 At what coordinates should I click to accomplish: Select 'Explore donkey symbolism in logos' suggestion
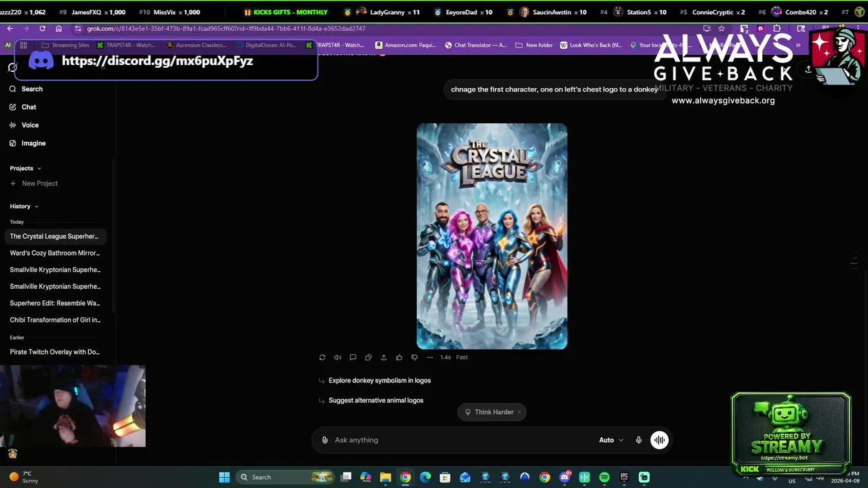(x=380, y=380)
